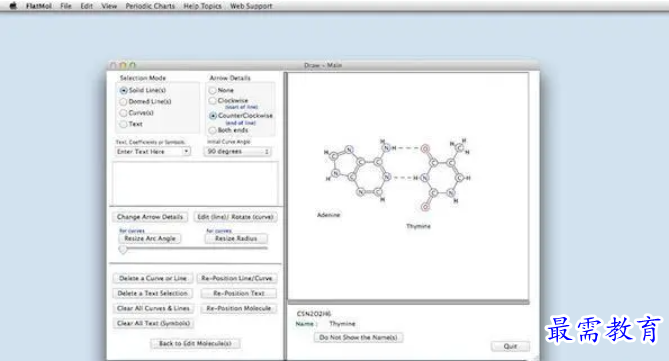Screen dimensions: 669x361
Task: Choose the Clockwise arrow option
Action: [212, 101]
